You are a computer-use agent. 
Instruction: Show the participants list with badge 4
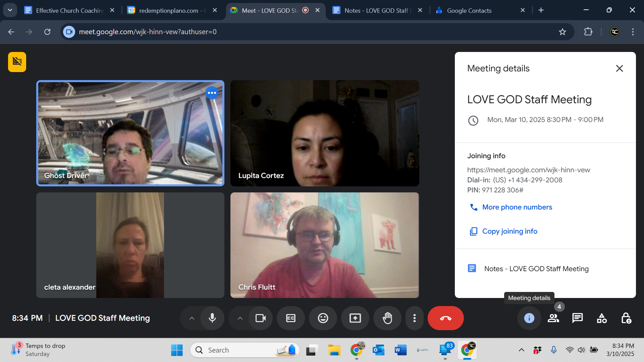pyautogui.click(x=553, y=318)
